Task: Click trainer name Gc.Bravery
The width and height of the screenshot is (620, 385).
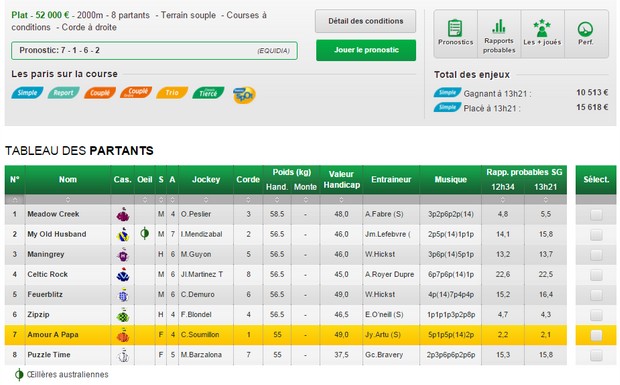Action: pos(384,355)
